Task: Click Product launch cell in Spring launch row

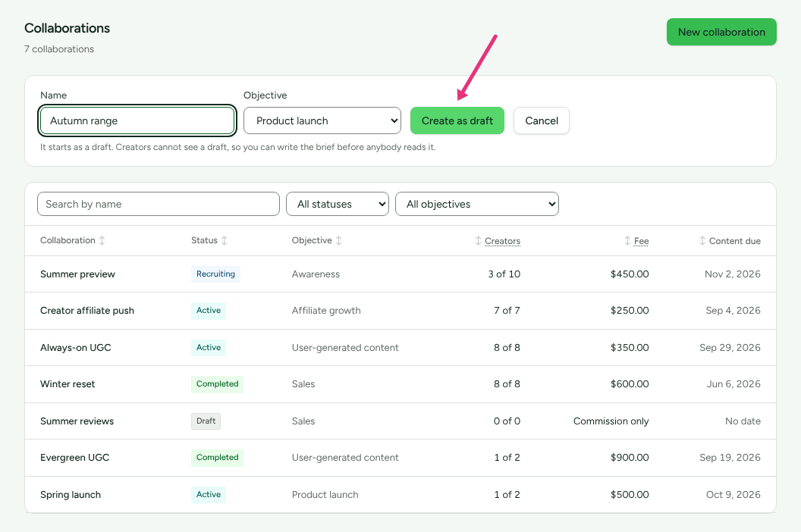Action: tap(325, 495)
